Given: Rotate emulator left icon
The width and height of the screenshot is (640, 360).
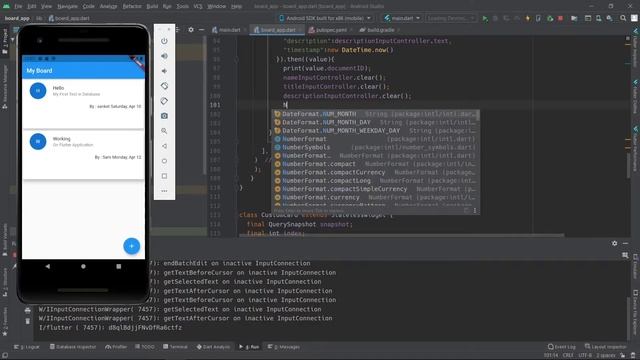Looking at the screenshot, I should point(164,86).
